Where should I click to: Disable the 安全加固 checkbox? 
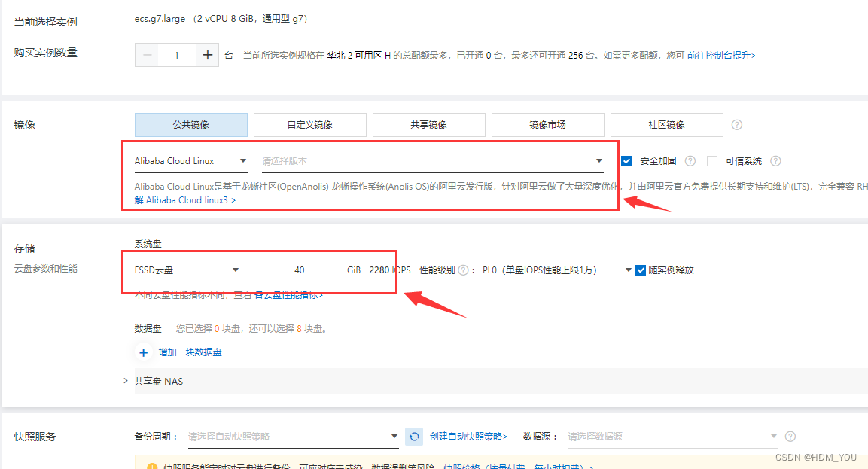[x=627, y=160]
